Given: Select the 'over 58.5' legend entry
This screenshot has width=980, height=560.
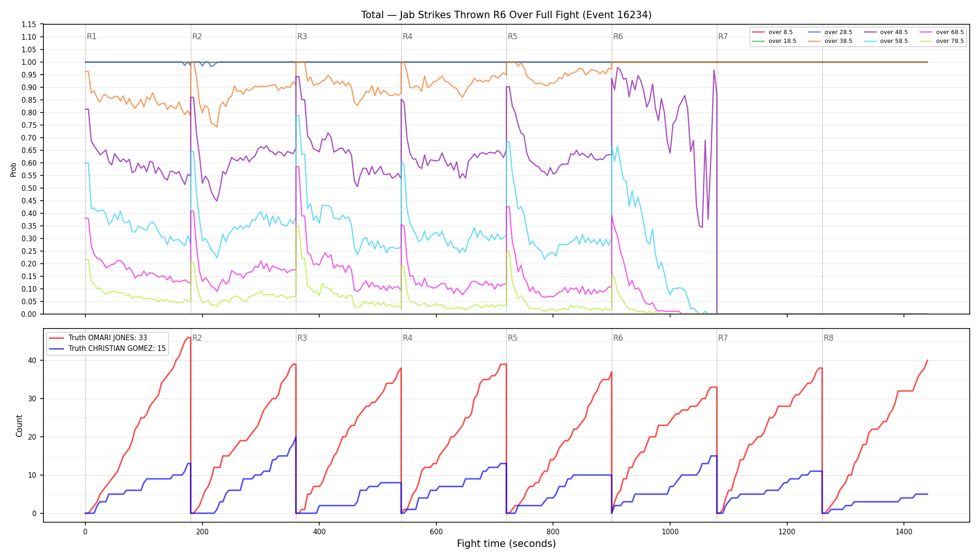Looking at the screenshot, I should (886, 41).
